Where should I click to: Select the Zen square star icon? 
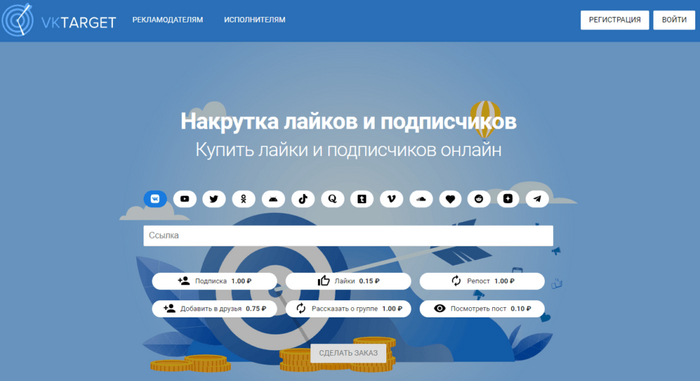pyautogui.click(x=508, y=199)
